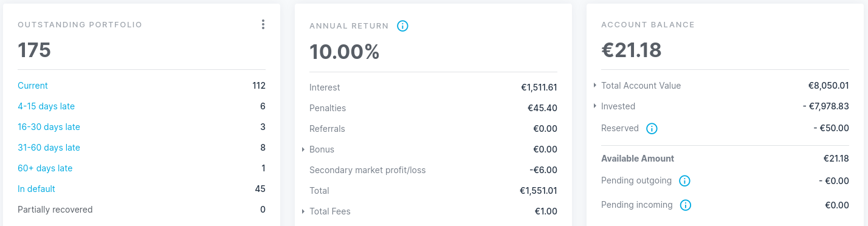Click the 175 outstanding portfolio count
Screen dimensions: 868x226
[x=34, y=50]
